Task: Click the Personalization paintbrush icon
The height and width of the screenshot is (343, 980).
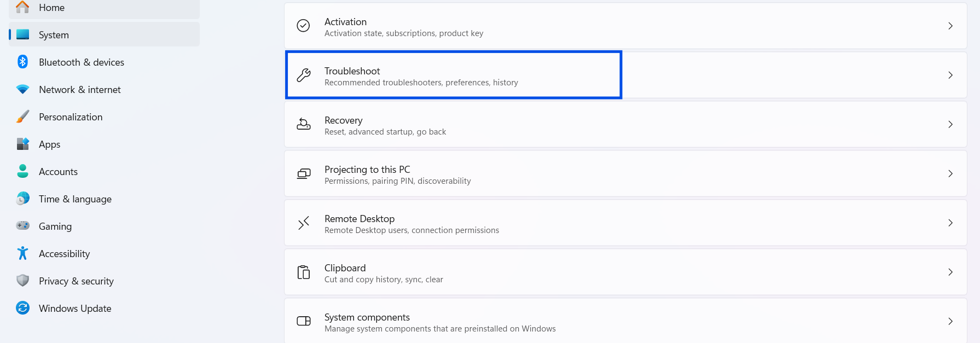Action: click(x=22, y=117)
